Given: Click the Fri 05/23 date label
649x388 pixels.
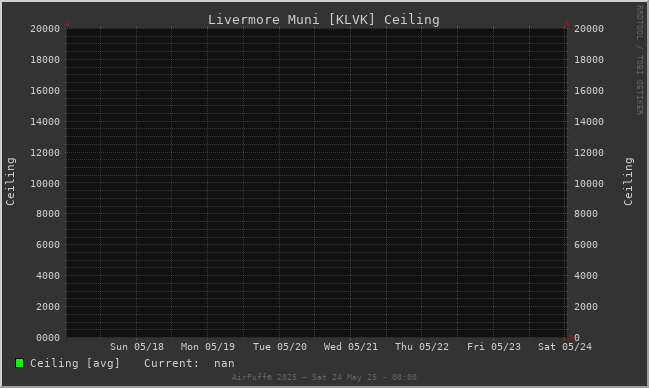Looking at the screenshot, I should coord(494,347).
